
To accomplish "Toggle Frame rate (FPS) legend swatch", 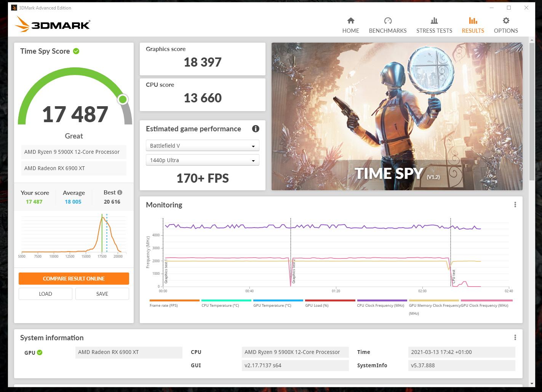I will point(174,300).
